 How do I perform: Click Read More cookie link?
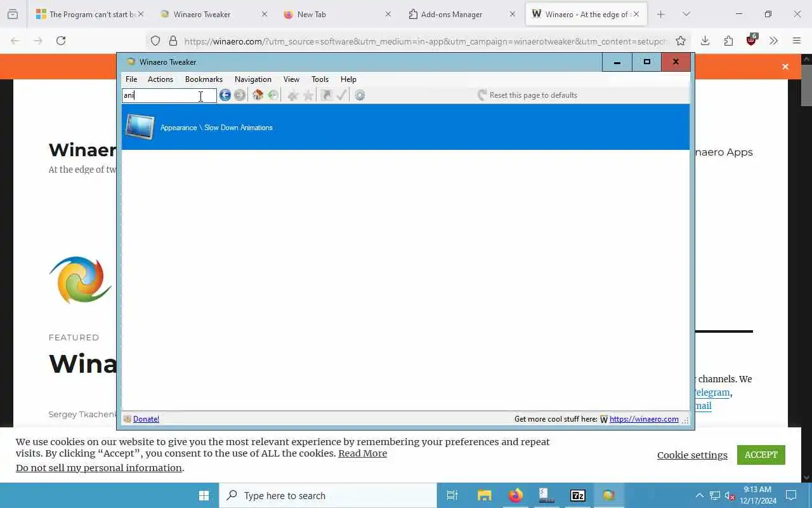tap(362, 453)
